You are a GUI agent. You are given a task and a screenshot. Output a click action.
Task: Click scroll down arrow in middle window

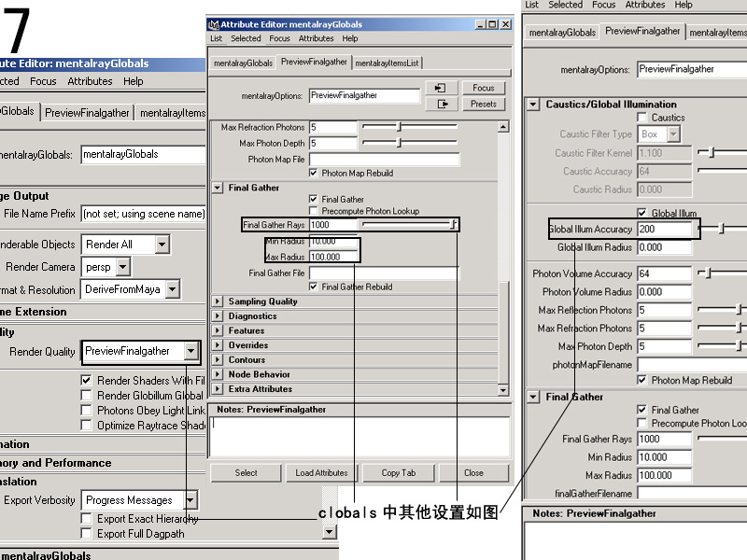point(503,390)
